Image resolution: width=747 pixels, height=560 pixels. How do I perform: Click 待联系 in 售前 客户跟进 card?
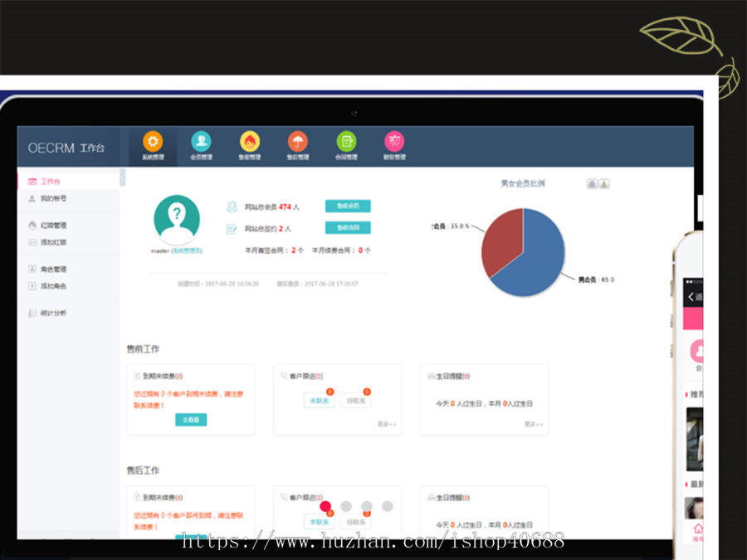click(x=356, y=401)
